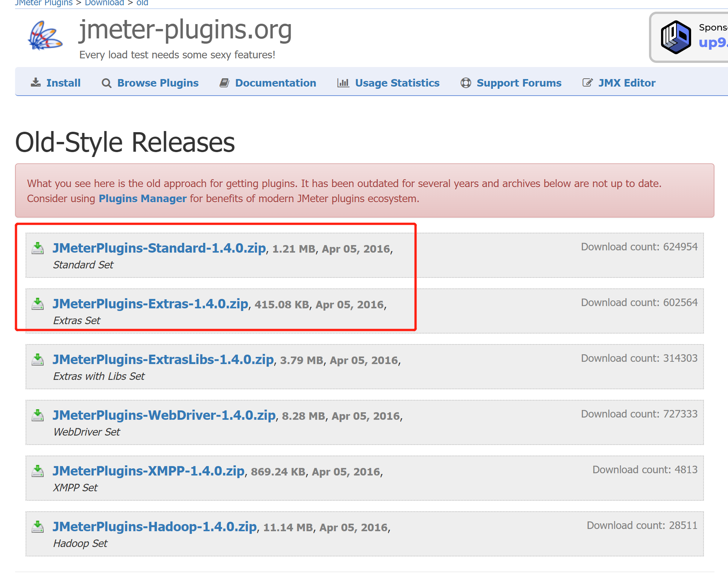Image resolution: width=728 pixels, height=573 pixels.
Task: Click 'Download count: 28511' text
Action: tap(642, 525)
